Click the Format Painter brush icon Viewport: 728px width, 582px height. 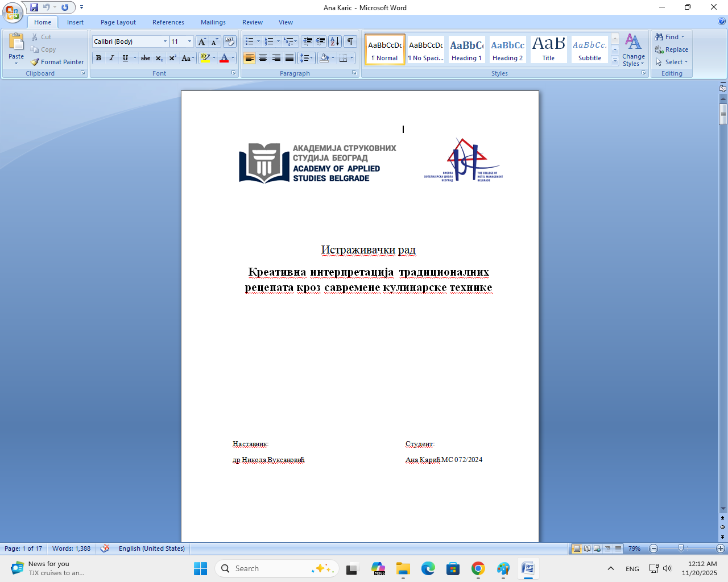(x=35, y=62)
